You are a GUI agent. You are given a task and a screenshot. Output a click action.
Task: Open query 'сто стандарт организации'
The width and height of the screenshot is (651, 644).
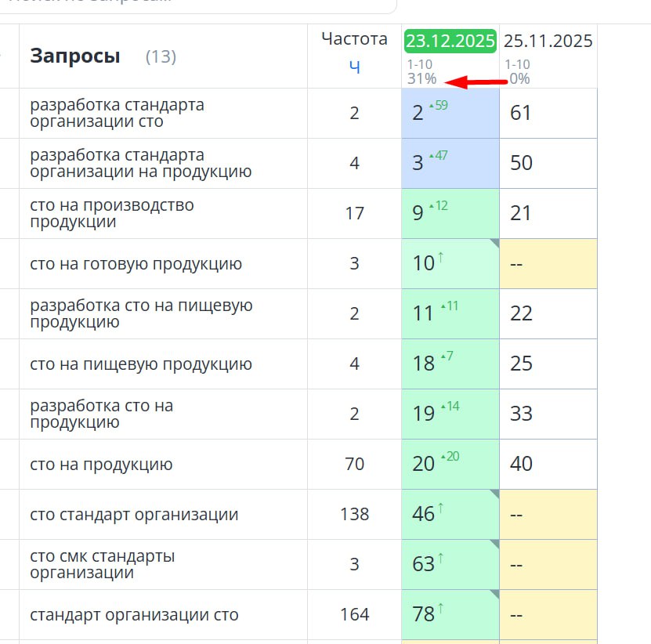[x=134, y=515]
